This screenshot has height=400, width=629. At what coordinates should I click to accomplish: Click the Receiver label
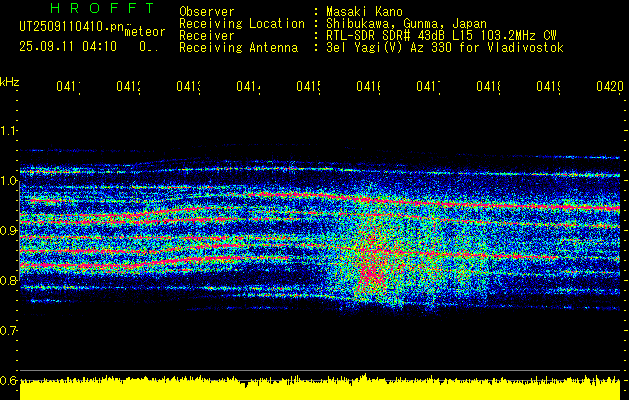tap(207, 36)
